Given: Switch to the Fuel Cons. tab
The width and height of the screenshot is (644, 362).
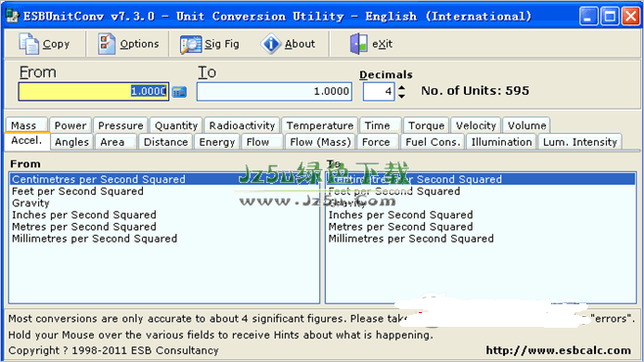Looking at the screenshot, I should pos(432,142).
